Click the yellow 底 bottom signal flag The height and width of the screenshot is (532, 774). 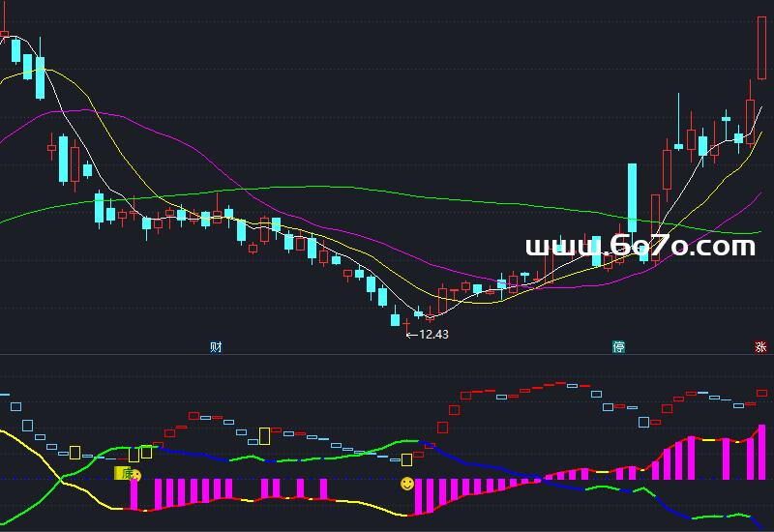(123, 473)
